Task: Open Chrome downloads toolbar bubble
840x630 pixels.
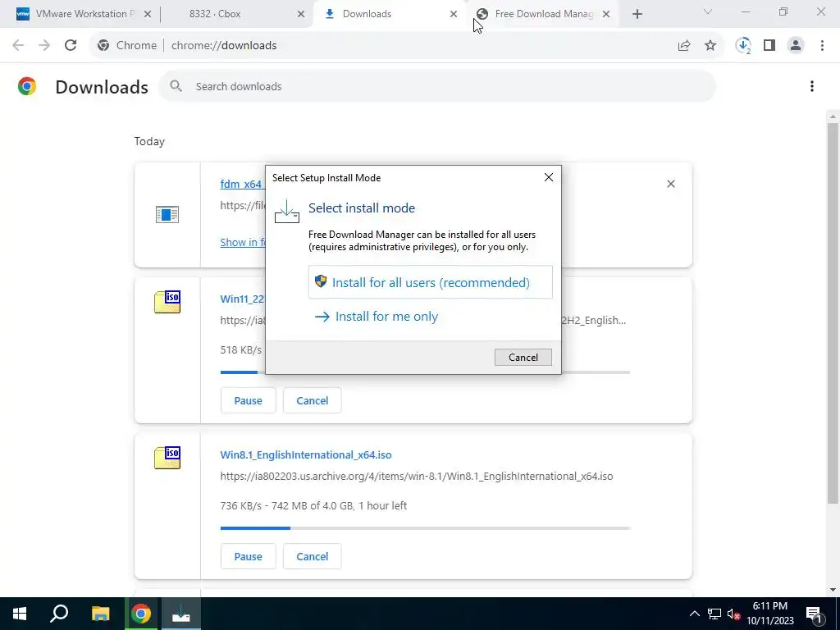Action: click(x=743, y=46)
